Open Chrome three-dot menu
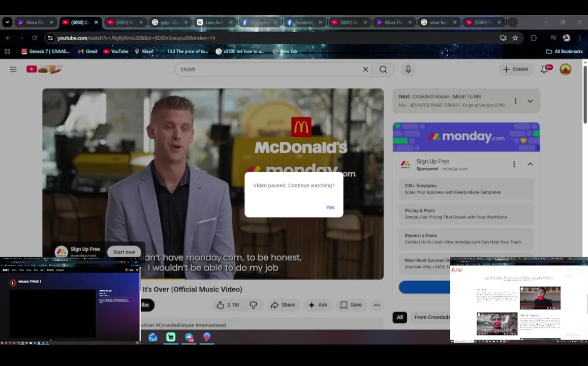 pyautogui.click(x=580, y=38)
